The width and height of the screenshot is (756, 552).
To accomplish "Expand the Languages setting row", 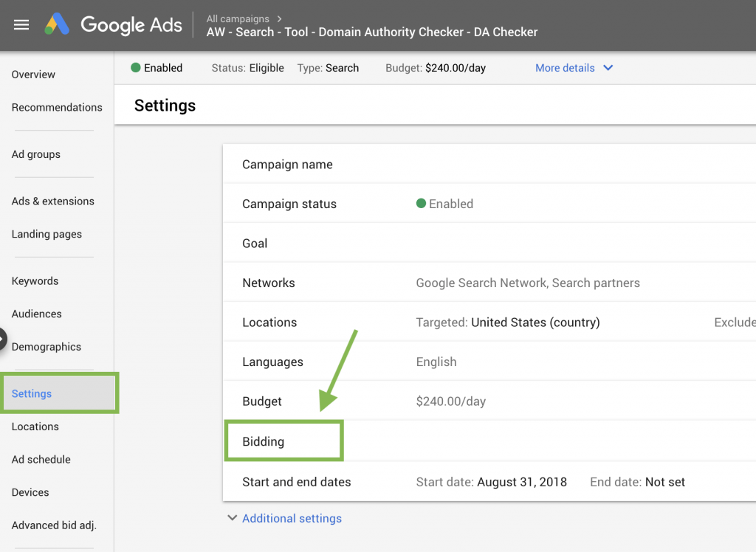I will pyautogui.click(x=489, y=362).
